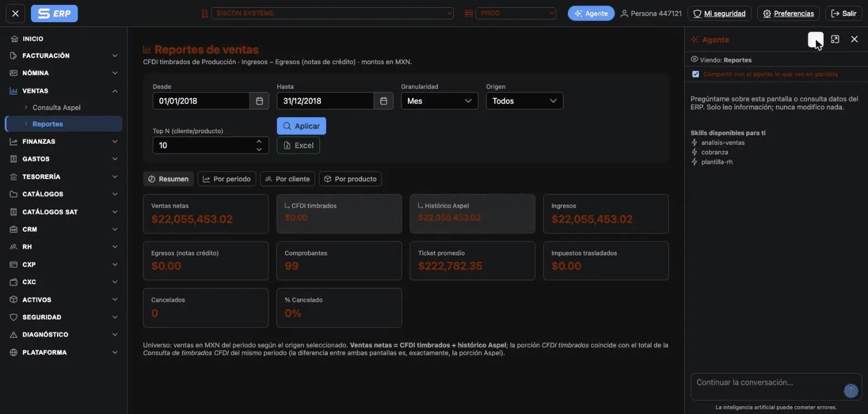The height and width of the screenshot is (414, 868).
Task: Click the SEGURIDAD shield icon
Action: point(14,317)
